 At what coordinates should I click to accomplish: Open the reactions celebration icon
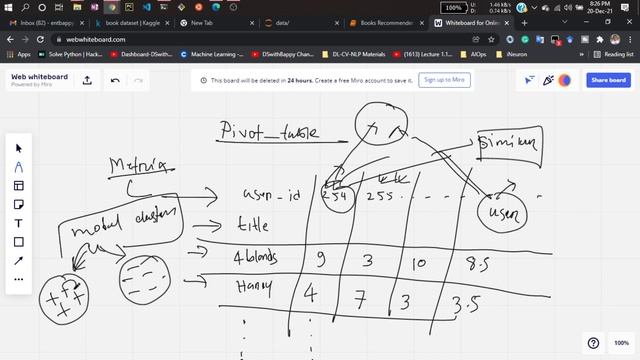[548, 80]
